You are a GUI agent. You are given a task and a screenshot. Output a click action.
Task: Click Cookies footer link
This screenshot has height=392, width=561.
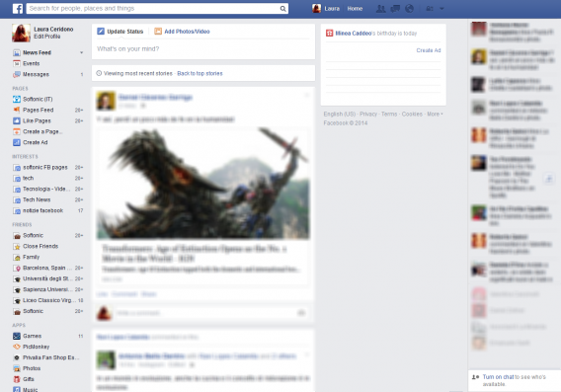[412, 115]
